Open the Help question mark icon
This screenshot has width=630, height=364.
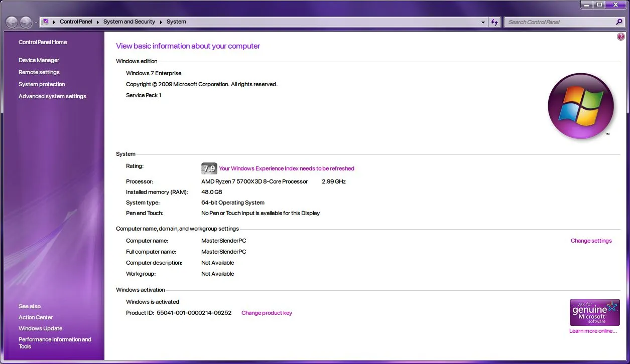pyautogui.click(x=621, y=37)
